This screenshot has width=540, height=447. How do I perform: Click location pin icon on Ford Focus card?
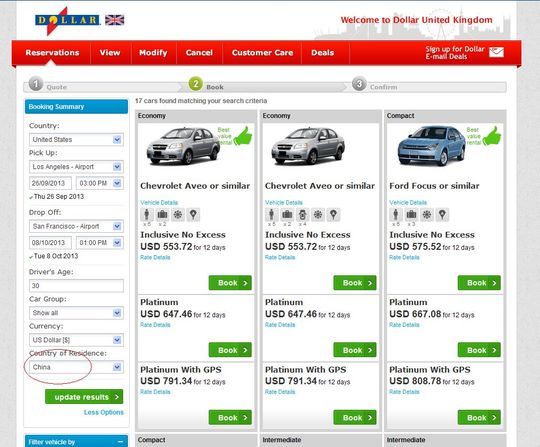coord(442,215)
